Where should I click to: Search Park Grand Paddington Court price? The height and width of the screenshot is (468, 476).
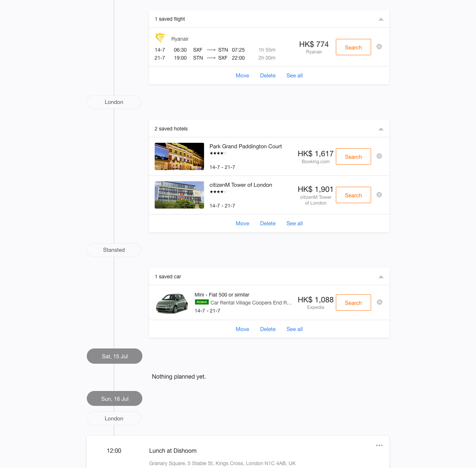pos(353,157)
